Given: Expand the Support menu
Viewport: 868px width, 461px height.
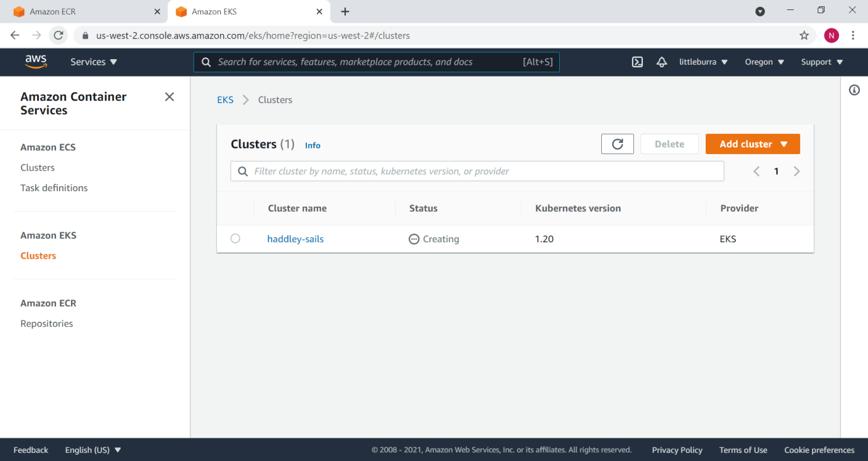Looking at the screenshot, I should coord(821,62).
